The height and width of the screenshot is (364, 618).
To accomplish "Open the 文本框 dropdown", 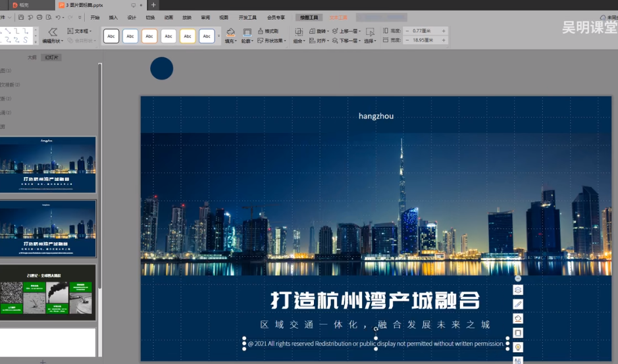I will point(80,31).
